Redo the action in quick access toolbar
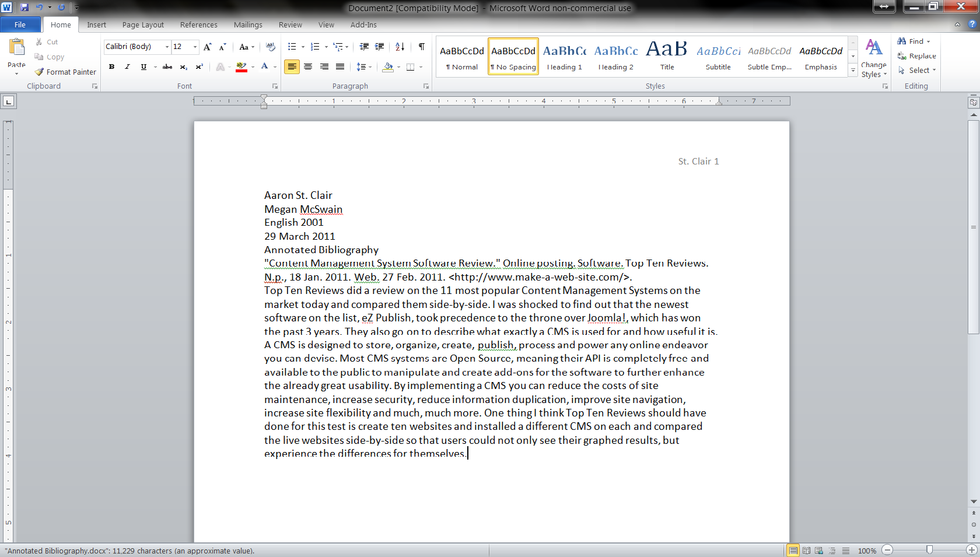This screenshot has height=557, width=980. [x=61, y=8]
